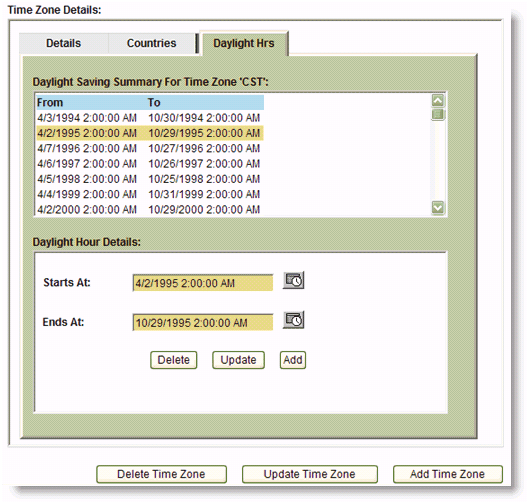Focus the Starts At input field

point(203,283)
